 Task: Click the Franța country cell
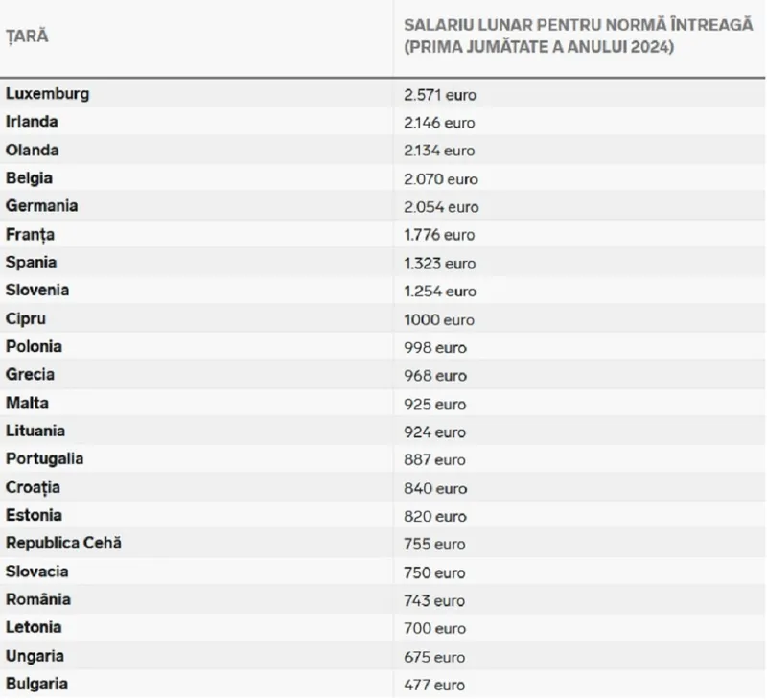coord(31,234)
